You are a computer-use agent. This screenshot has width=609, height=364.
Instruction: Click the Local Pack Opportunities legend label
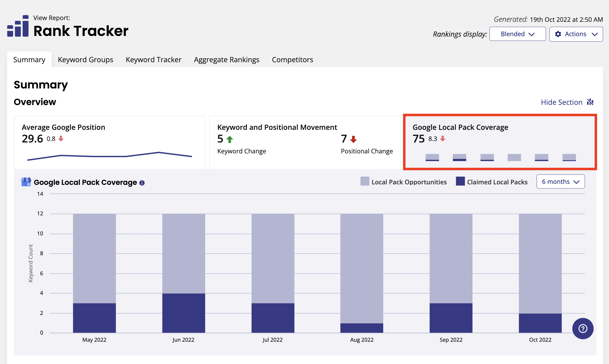tap(409, 182)
